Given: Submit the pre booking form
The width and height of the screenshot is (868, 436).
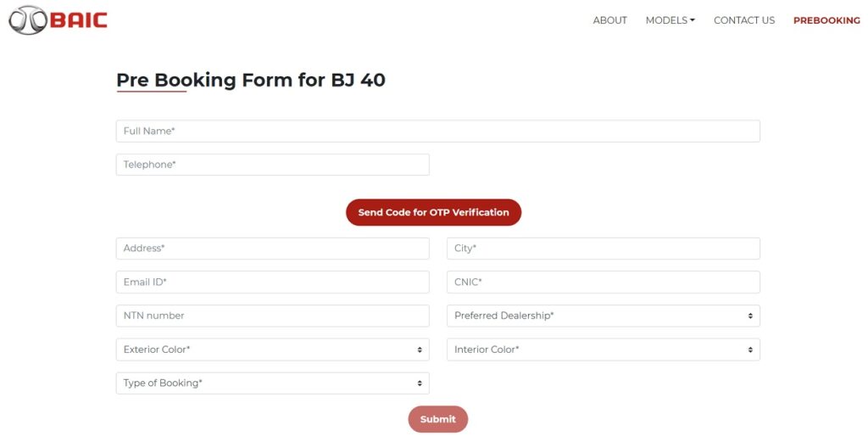Looking at the screenshot, I should 438,419.
